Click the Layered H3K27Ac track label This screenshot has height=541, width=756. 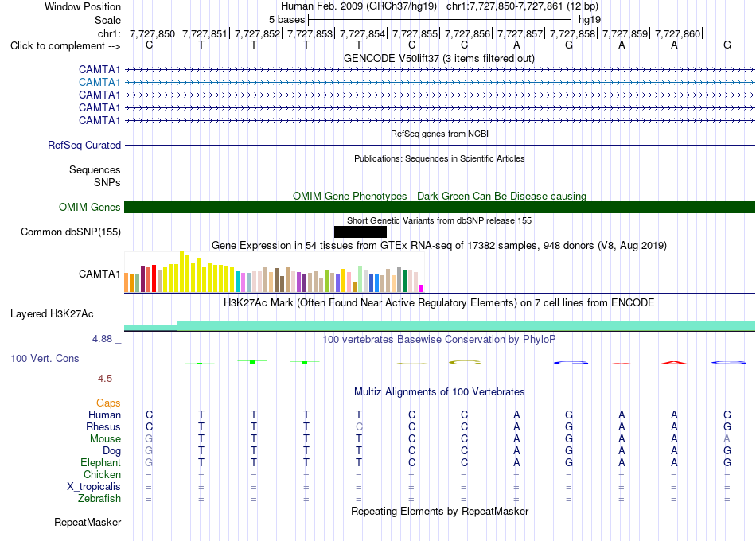click(x=52, y=314)
